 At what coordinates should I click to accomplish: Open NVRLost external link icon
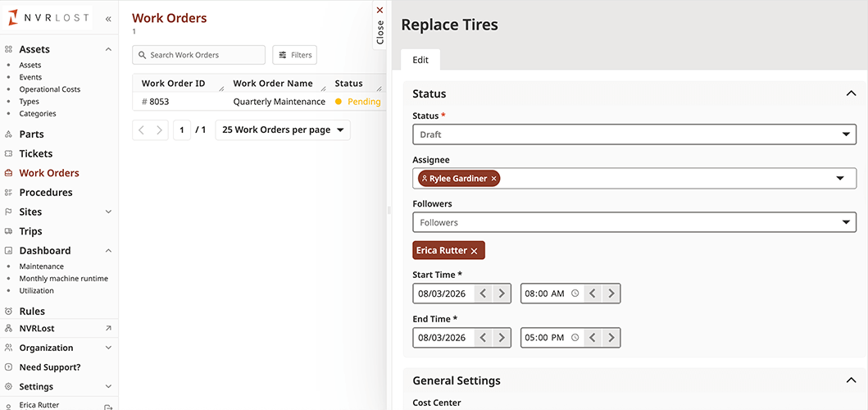click(109, 328)
